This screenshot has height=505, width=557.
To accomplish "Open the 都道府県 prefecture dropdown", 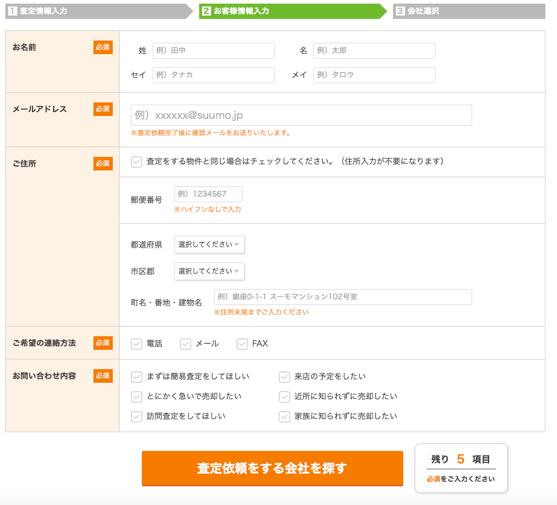I will pos(209,244).
